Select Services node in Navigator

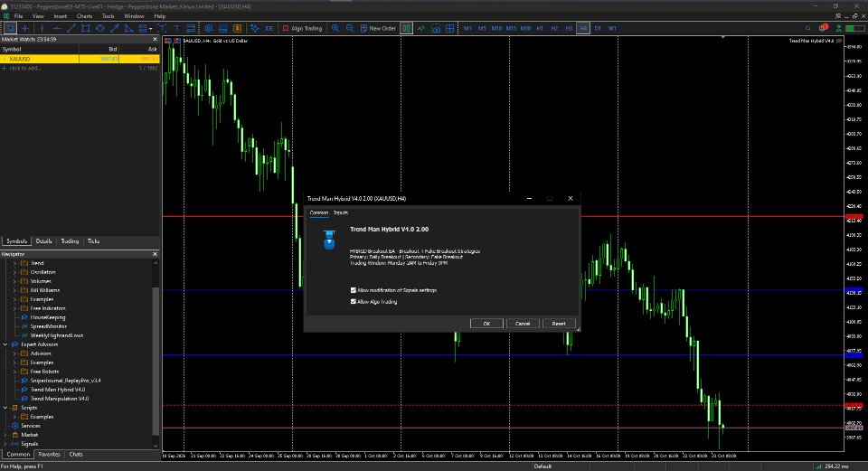(31, 426)
